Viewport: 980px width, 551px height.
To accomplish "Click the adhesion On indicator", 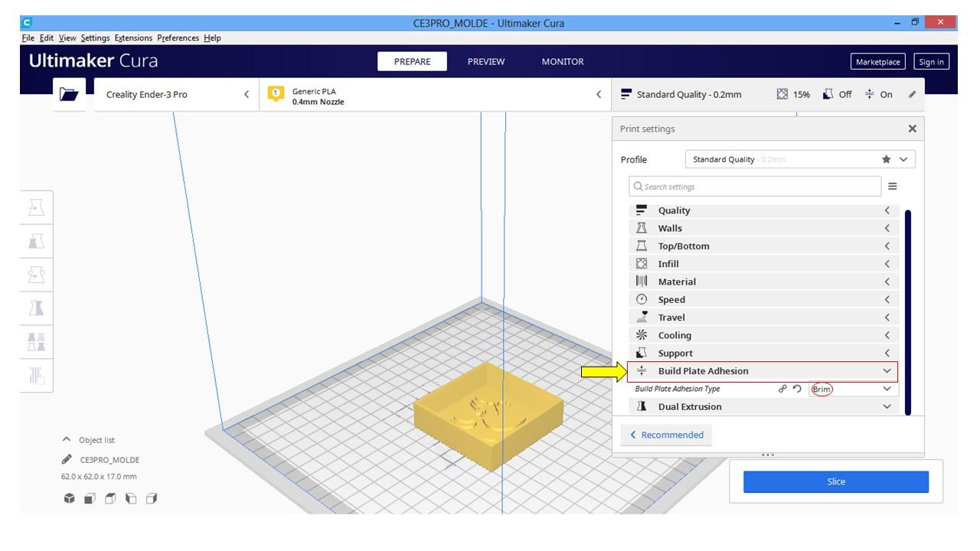I will click(878, 94).
